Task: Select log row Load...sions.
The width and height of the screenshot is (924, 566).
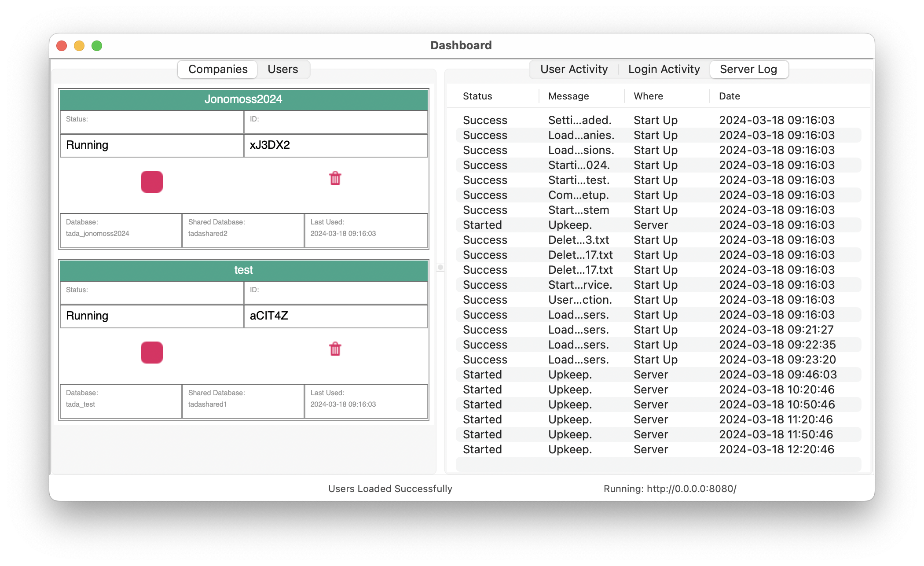Action: coord(658,150)
